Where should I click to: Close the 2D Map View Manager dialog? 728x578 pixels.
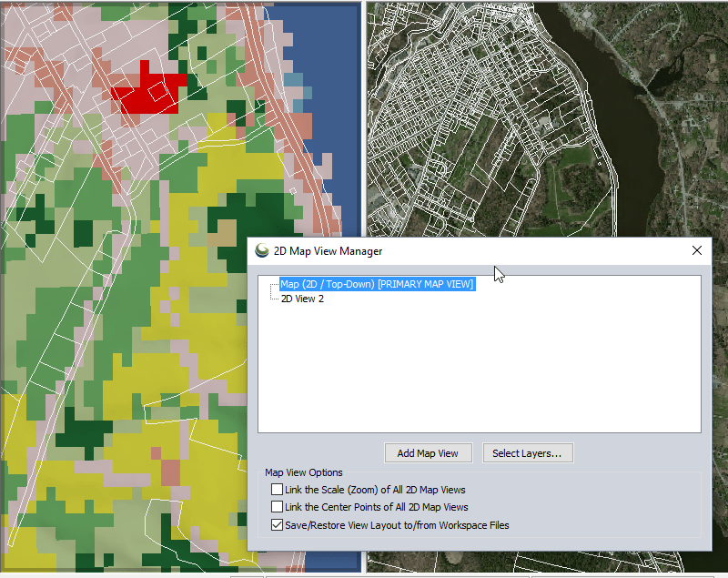697,250
